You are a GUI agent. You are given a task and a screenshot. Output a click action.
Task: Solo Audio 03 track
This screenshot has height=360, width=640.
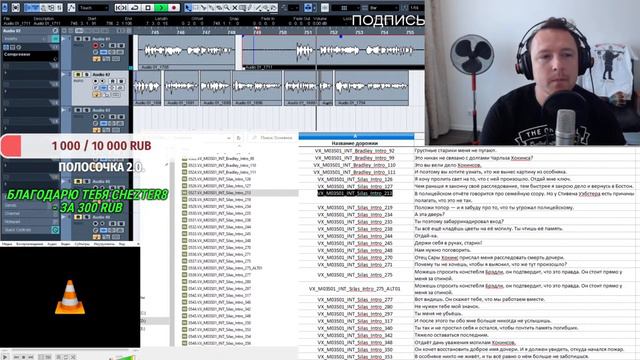pyautogui.click(x=87, y=110)
